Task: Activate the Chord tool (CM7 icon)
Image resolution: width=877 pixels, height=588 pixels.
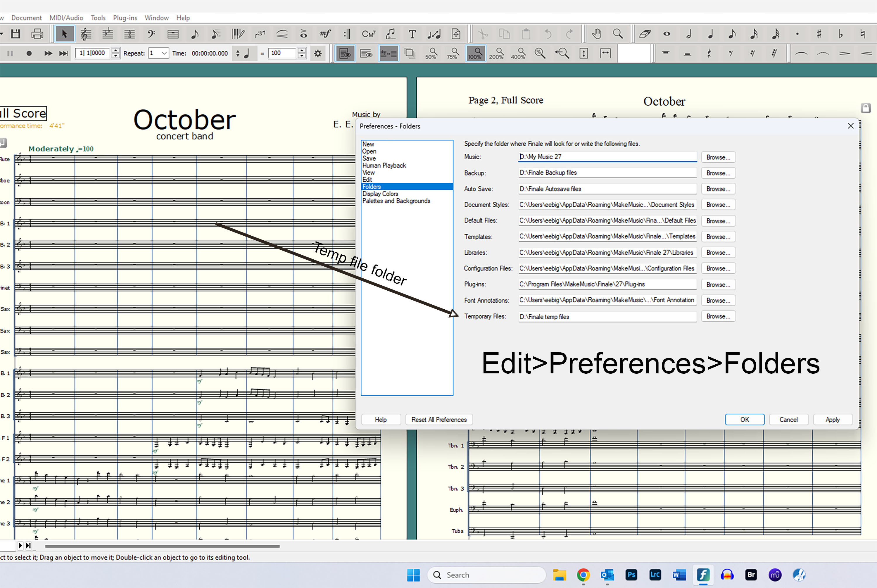Action: point(368,34)
